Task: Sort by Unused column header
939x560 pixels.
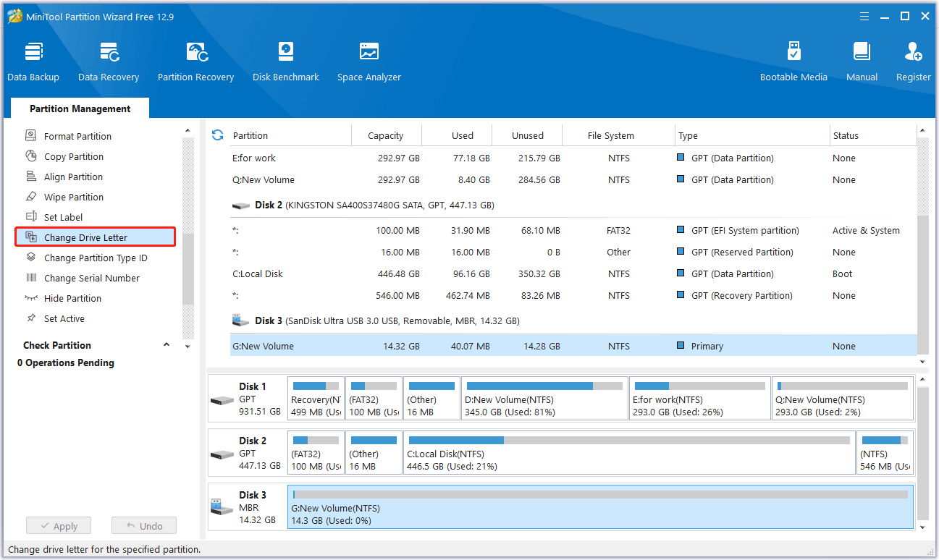Action: [528, 135]
